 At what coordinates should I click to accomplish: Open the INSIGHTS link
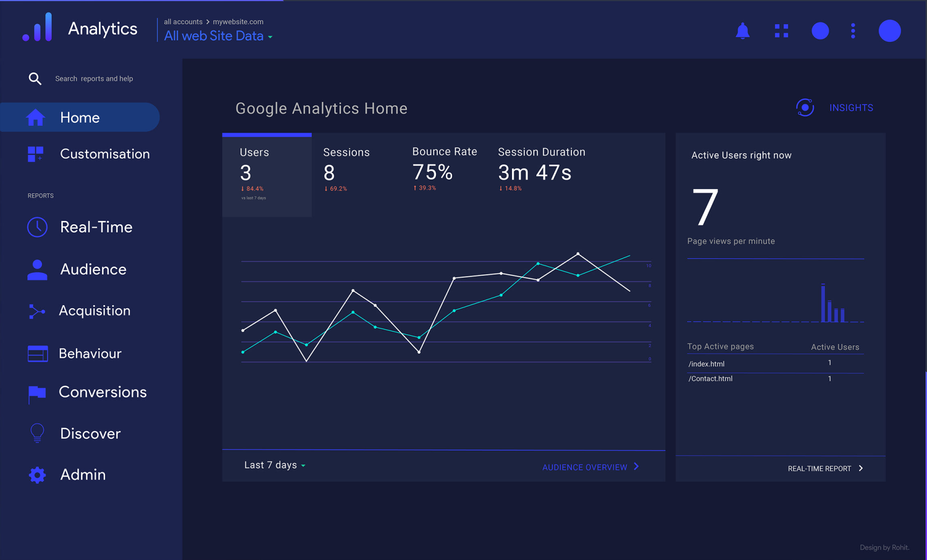tap(851, 108)
